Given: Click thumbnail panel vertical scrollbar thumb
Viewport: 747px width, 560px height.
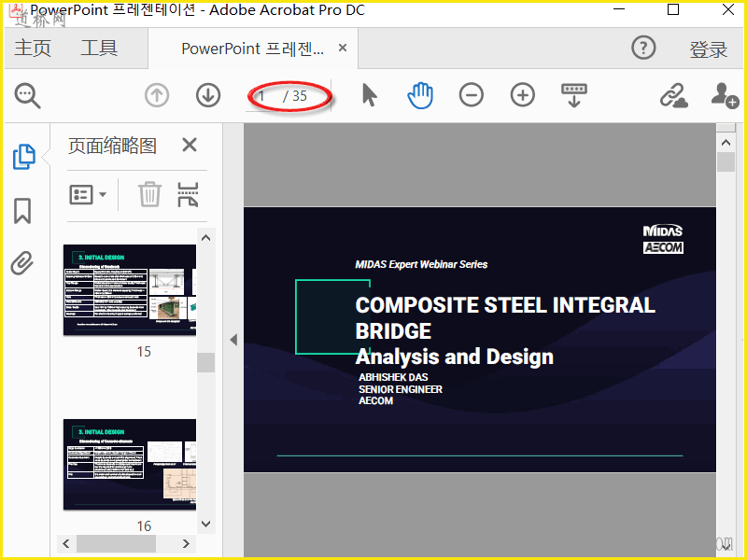Looking at the screenshot, I should coord(205,362).
